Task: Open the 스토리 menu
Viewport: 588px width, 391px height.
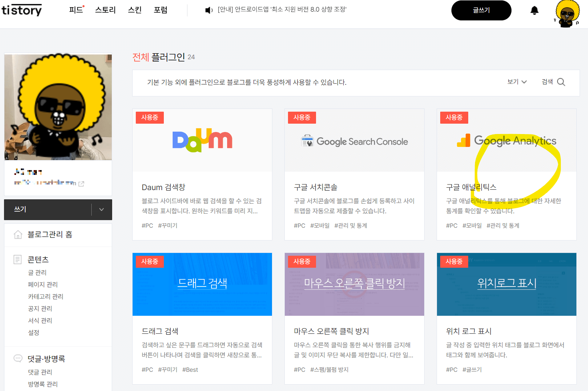Action: pos(105,10)
